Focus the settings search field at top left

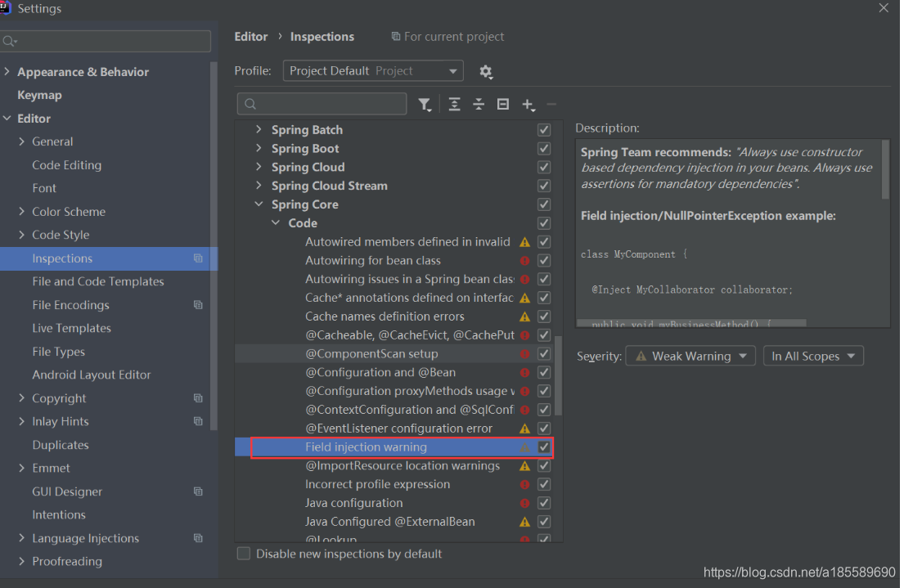point(106,41)
